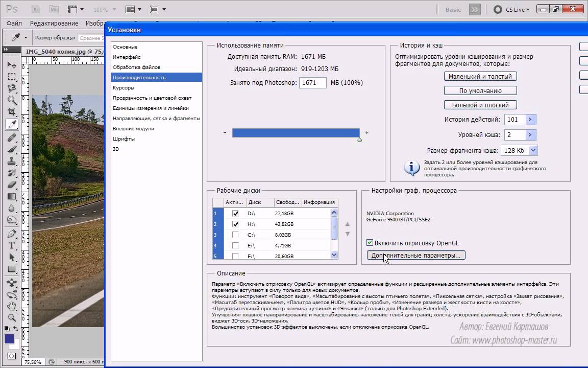Select the Crop tool
This screenshot has width=588, height=368.
point(12,112)
